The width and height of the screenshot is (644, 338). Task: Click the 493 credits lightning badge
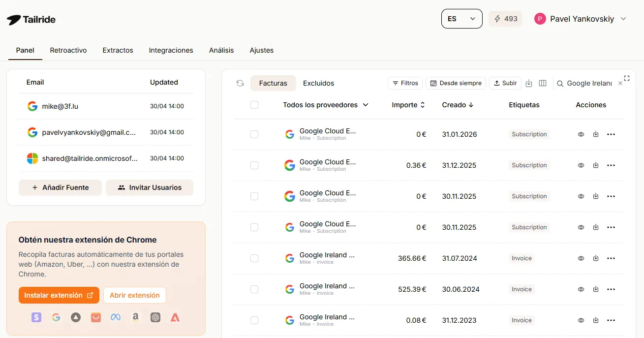[x=505, y=19]
